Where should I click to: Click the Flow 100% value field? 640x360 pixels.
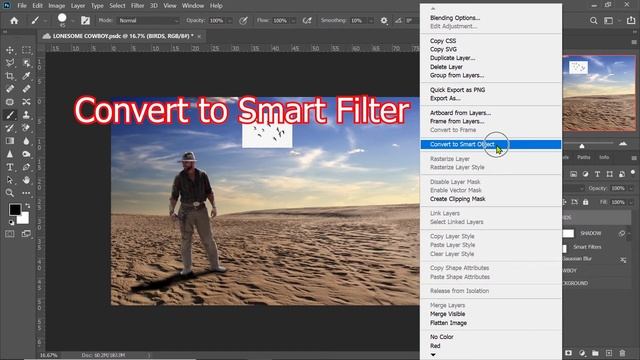click(x=280, y=20)
